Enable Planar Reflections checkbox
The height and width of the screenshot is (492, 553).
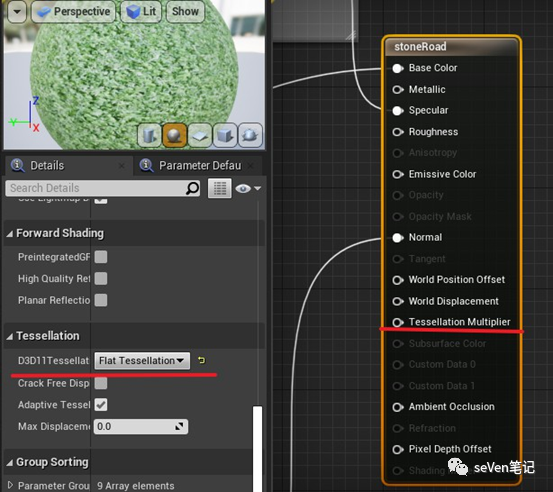[101, 300]
